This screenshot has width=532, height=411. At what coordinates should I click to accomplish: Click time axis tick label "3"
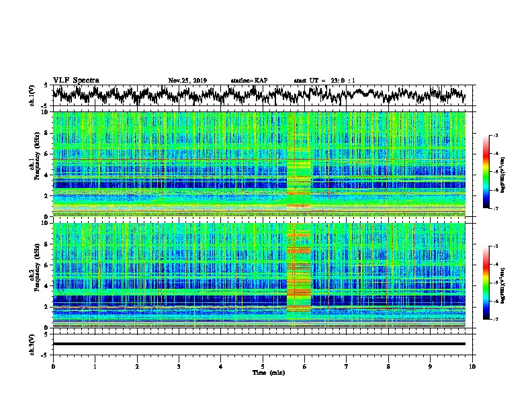(x=179, y=367)
